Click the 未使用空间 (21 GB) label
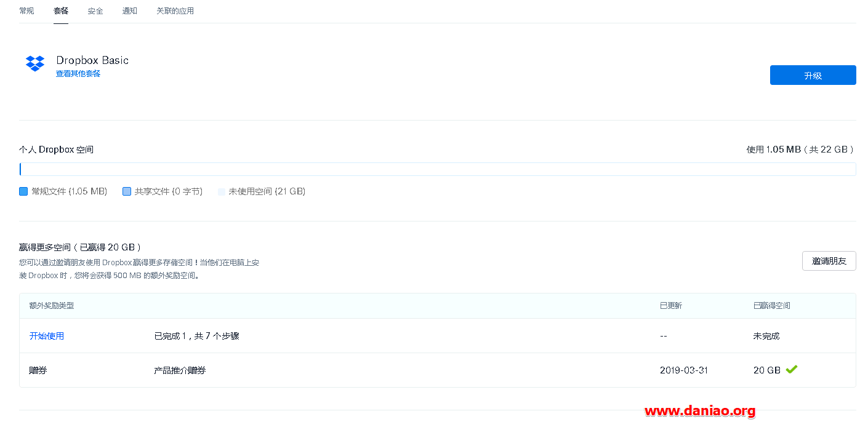868x427 pixels. 267,191
